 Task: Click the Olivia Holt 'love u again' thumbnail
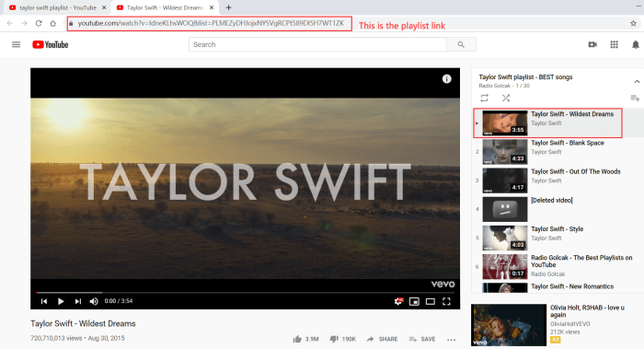(509, 325)
